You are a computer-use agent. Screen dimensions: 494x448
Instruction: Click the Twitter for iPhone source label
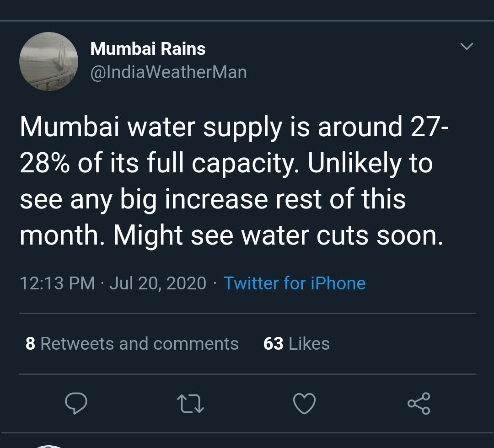coord(294,283)
